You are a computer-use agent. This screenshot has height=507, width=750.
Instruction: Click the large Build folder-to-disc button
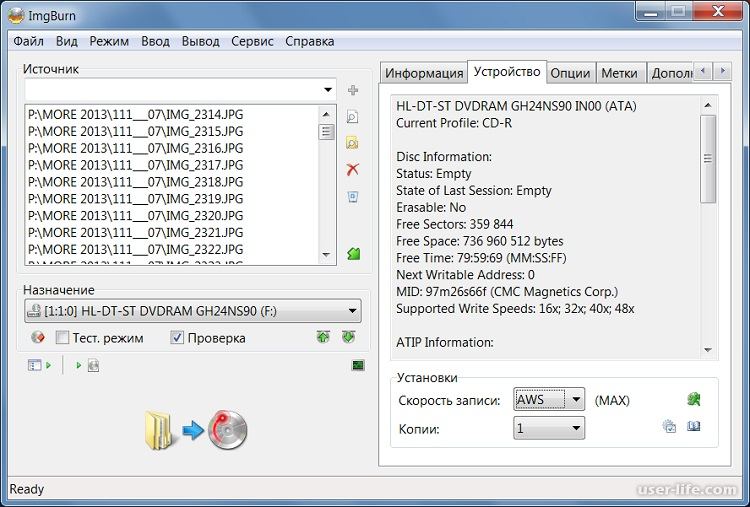click(x=196, y=429)
